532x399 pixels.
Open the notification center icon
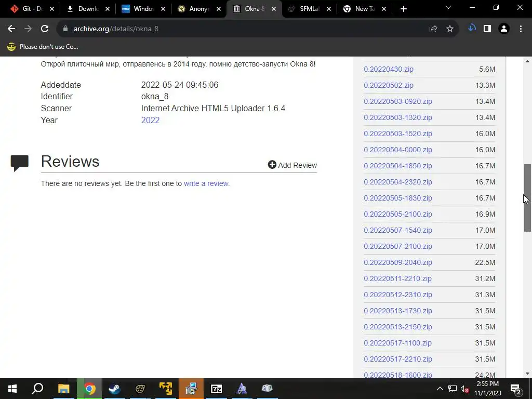[x=516, y=389]
